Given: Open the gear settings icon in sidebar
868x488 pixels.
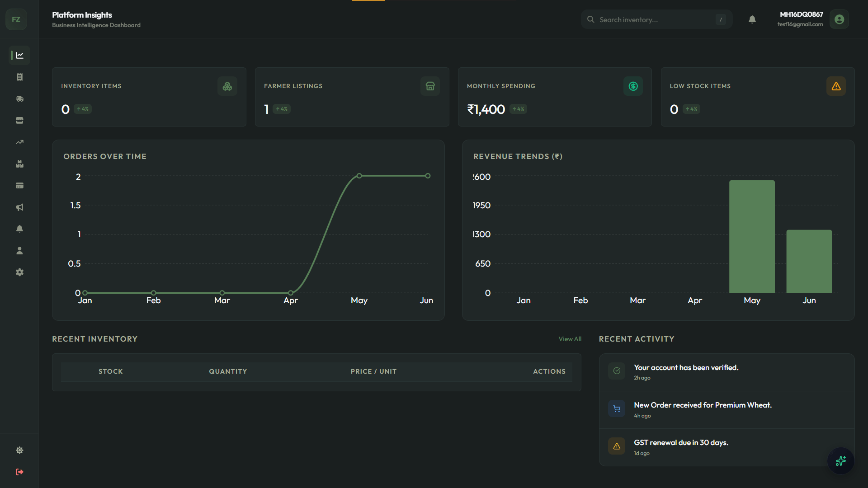Looking at the screenshot, I should click(19, 272).
